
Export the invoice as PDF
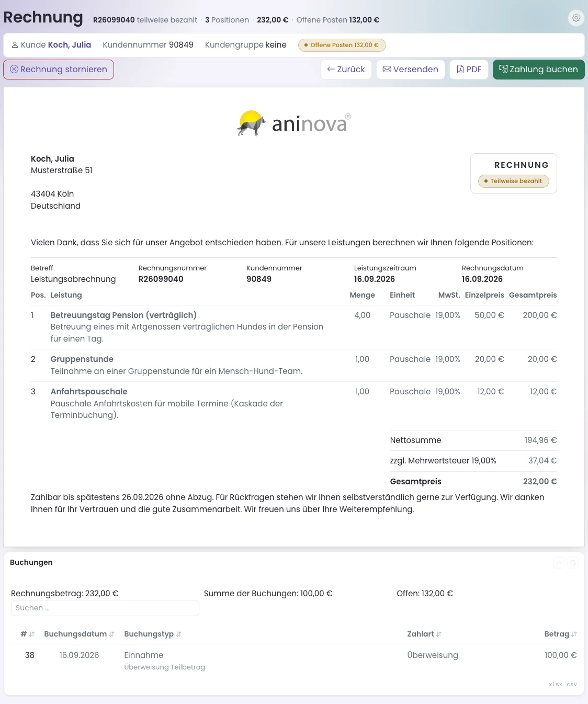point(469,70)
